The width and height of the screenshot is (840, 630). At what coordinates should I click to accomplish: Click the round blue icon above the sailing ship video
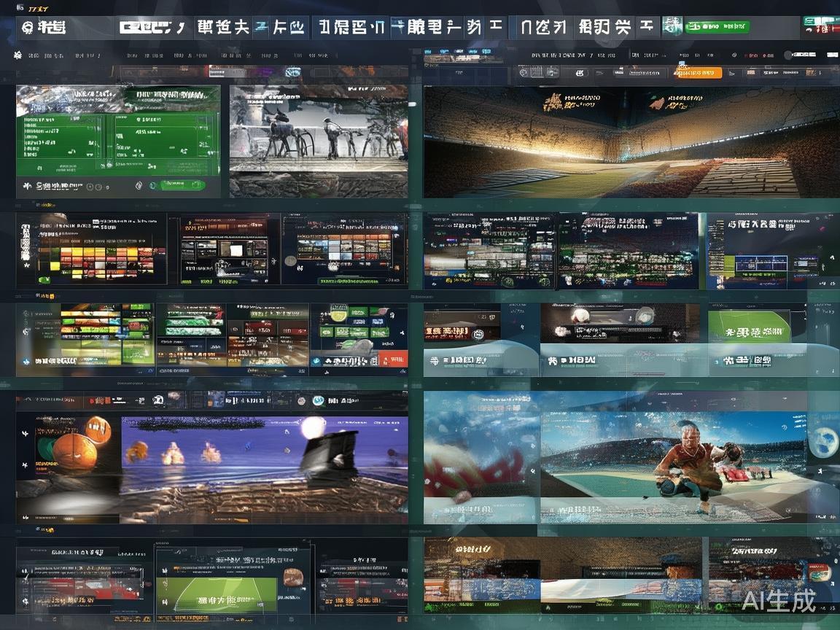318,400
